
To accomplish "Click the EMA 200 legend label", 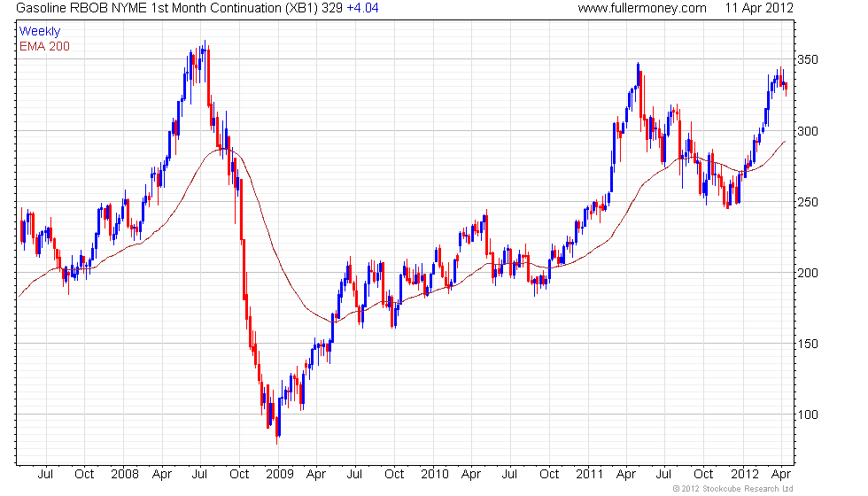I will click(x=44, y=46).
